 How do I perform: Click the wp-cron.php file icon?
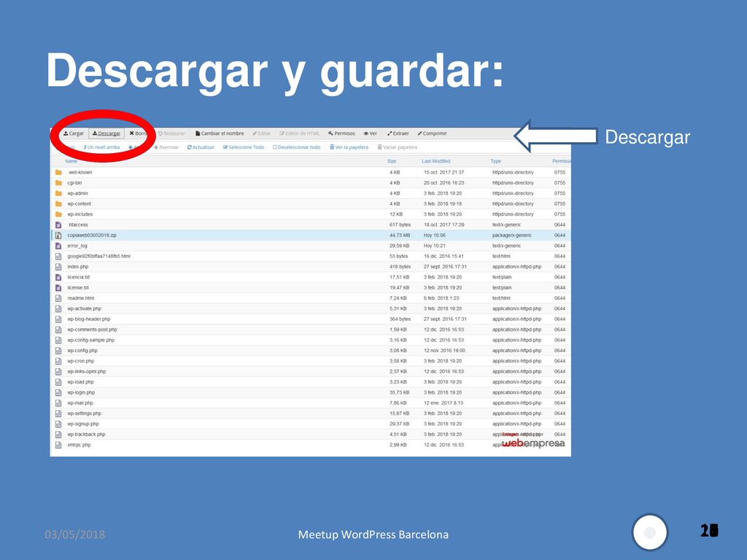(x=58, y=361)
